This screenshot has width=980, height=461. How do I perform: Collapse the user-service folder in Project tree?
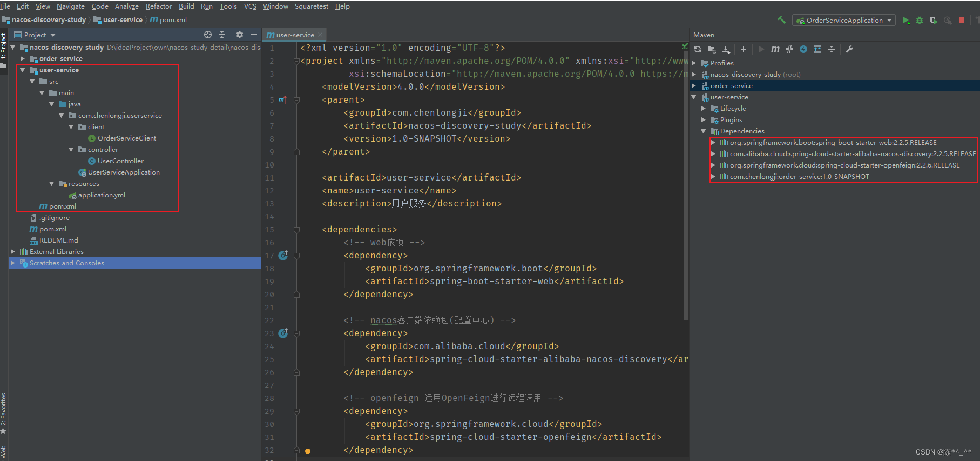22,70
